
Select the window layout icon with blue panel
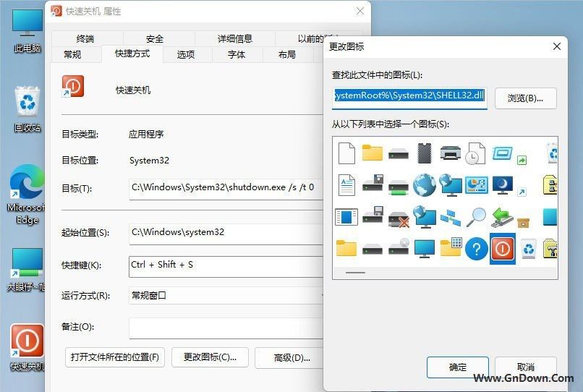tap(346, 217)
